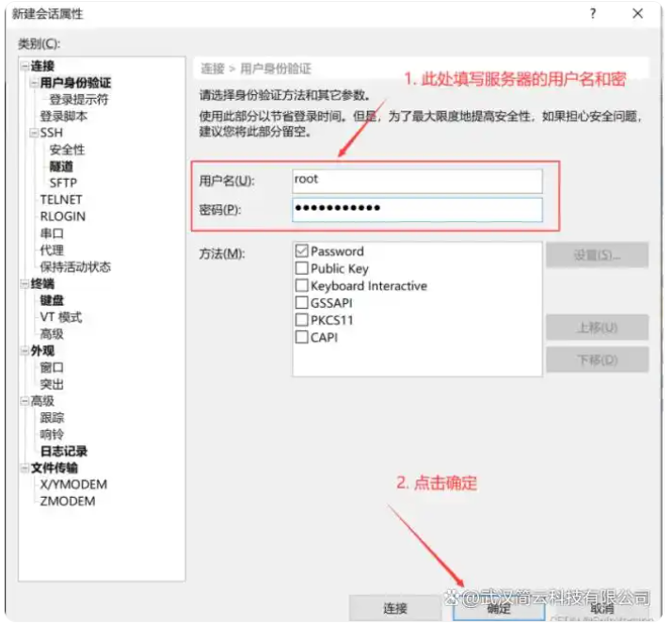This screenshot has width=672, height=624.
Task: Open the 隧道 settings page
Action: click(61, 166)
